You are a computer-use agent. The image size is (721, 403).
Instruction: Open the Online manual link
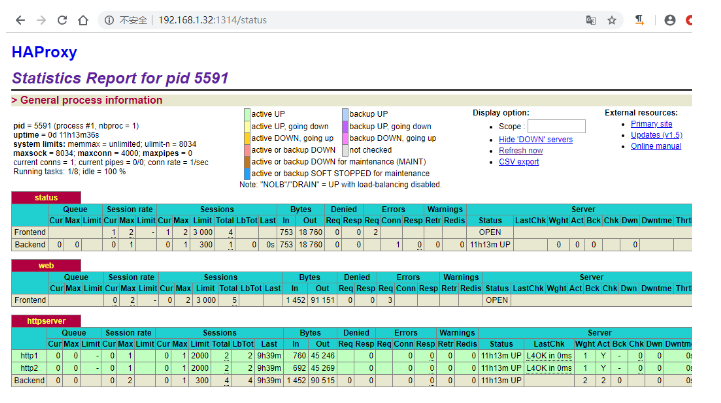tap(656, 146)
